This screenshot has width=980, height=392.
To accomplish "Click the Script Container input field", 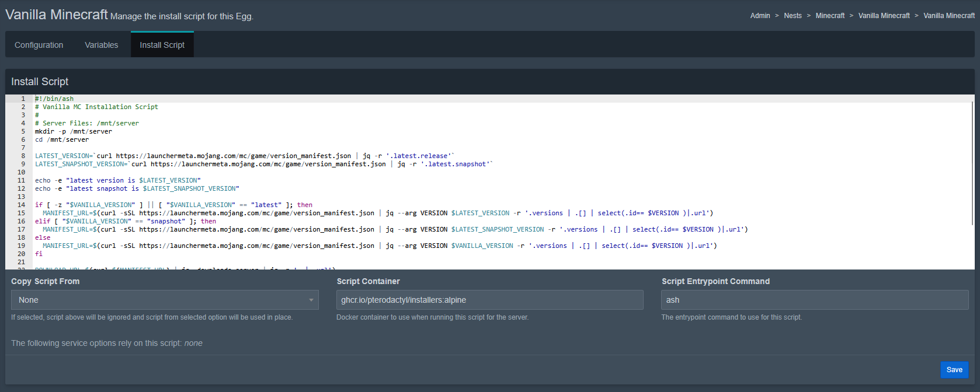I will point(490,300).
